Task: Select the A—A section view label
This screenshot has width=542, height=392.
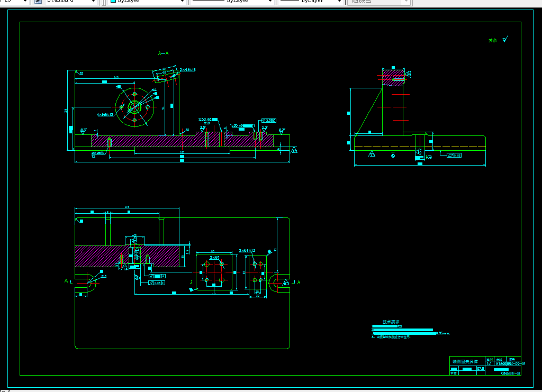Action: point(163,53)
